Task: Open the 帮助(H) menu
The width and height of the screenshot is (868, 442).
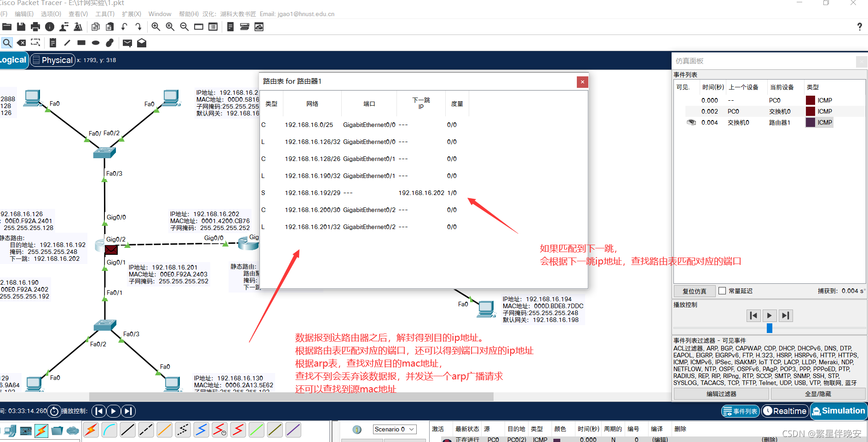Action: coord(189,14)
